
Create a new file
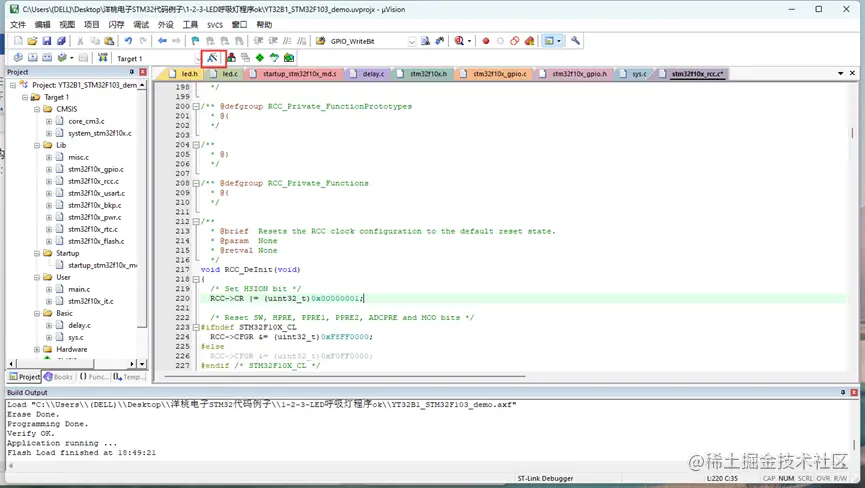[x=18, y=41]
